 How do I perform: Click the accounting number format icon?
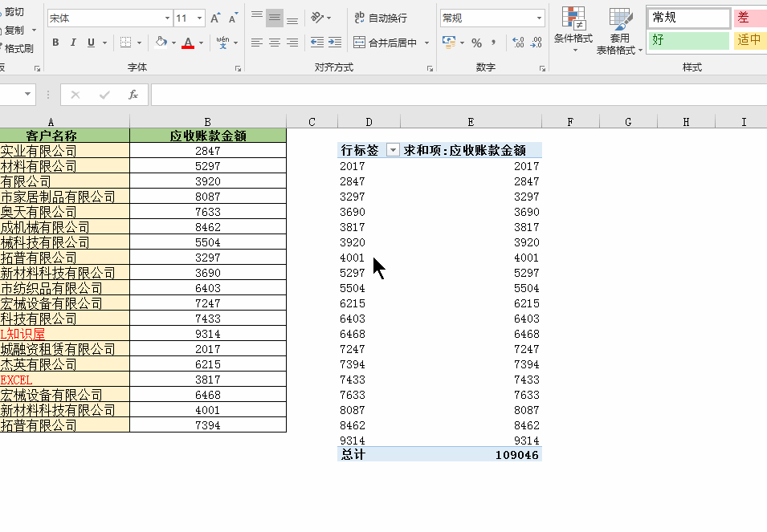coord(449,43)
